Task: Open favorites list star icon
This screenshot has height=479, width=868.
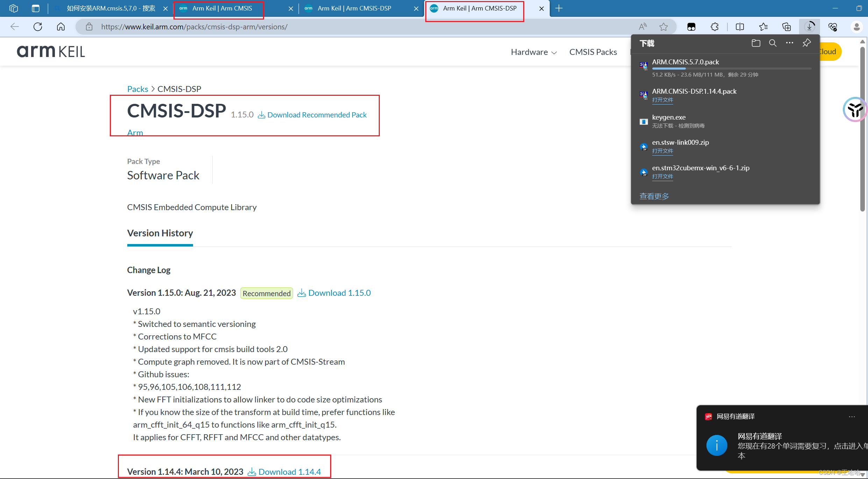Action: 763,27
